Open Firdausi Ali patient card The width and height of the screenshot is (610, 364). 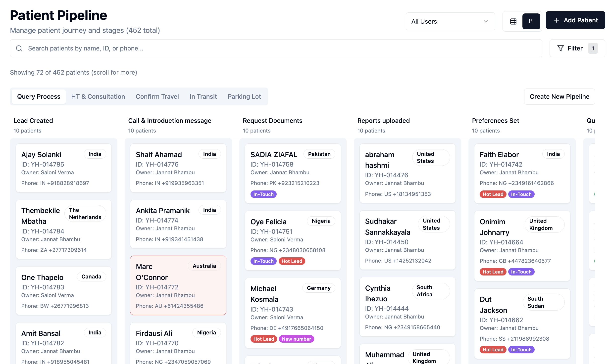point(178,343)
